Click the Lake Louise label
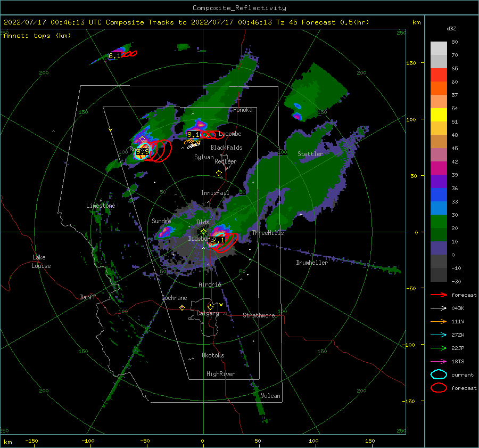479x448 pixels. [x=41, y=262]
